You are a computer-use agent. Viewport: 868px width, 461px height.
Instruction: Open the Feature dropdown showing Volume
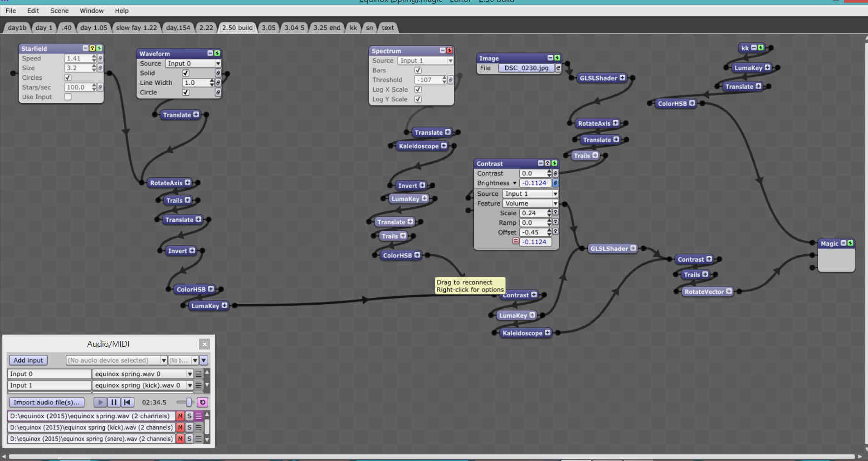coord(530,204)
